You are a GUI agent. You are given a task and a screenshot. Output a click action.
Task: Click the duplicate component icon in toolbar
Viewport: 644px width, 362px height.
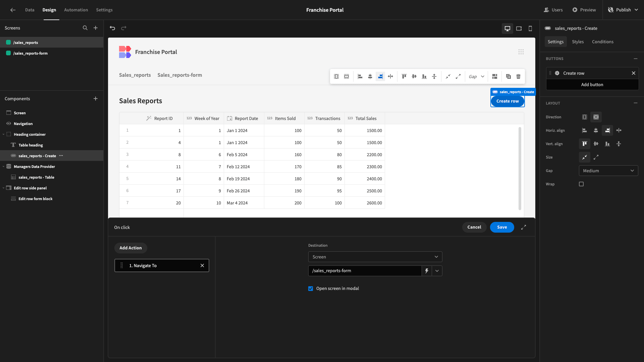pos(508,76)
